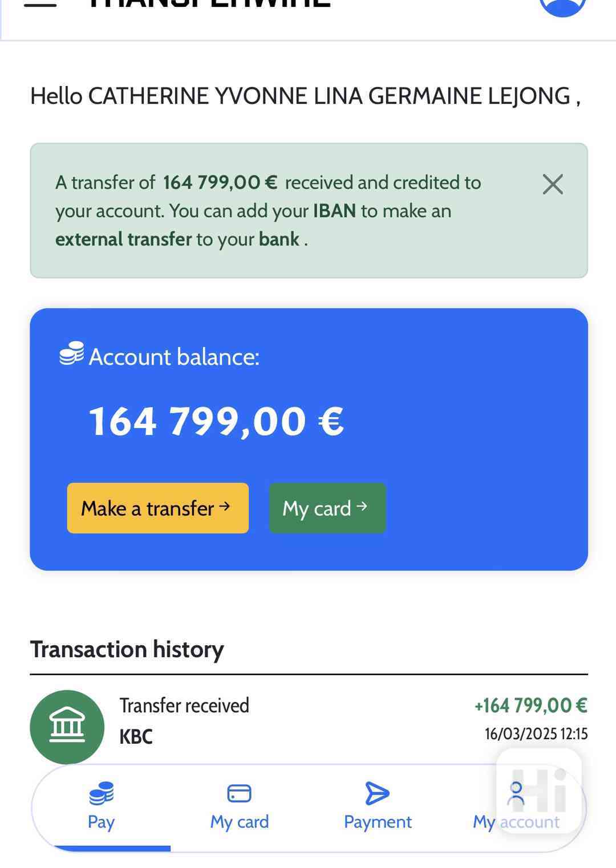Screen dimensions: 616x868
Task: Click the bold IBAN text in notification
Action: click(334, 211)
